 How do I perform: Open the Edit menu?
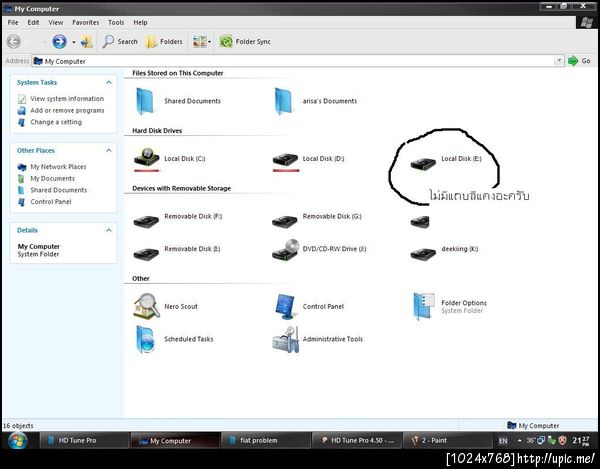tap(33, 23)
